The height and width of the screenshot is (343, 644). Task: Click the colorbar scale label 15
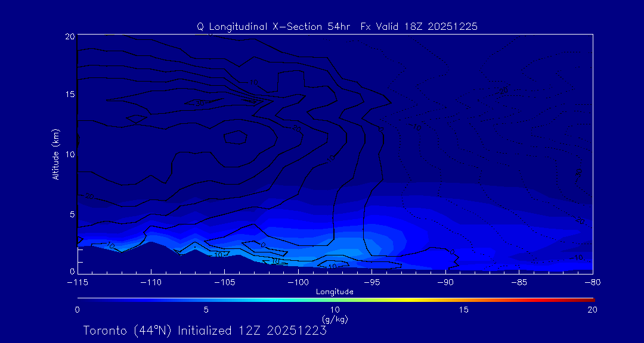pyautogui.click(x=464, y=310)
